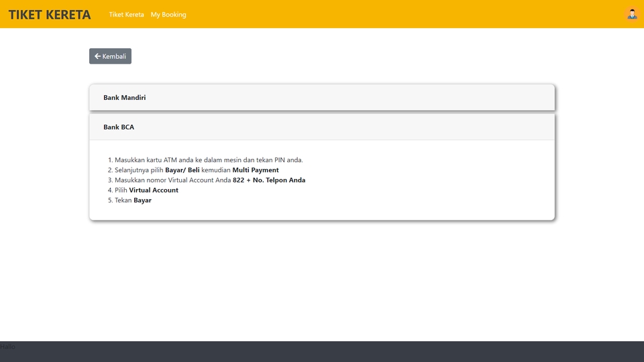This screenshot has width=644, height=362.
Task: Select text 'Bayar/ Beli' in step 2
Action: [x=182, y=170]
